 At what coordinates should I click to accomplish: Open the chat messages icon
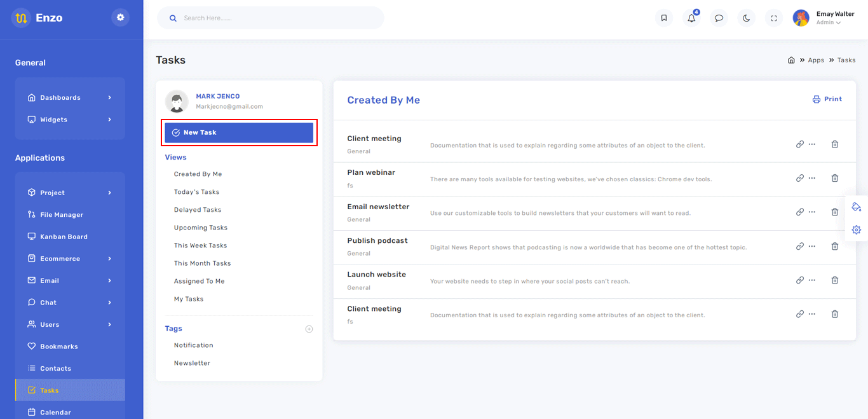(719, 18)
